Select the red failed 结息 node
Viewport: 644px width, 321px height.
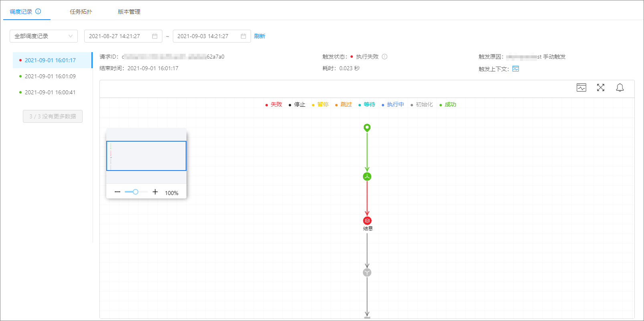[x=367, y=221]
